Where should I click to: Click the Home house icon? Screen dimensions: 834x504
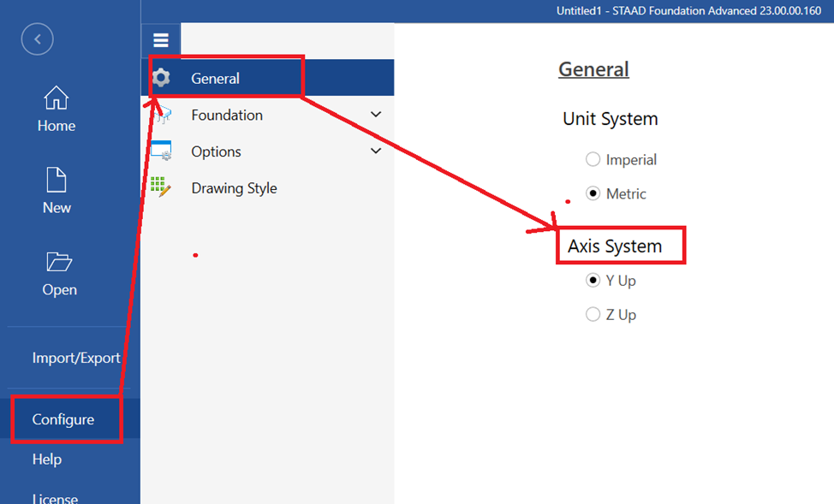57,98
